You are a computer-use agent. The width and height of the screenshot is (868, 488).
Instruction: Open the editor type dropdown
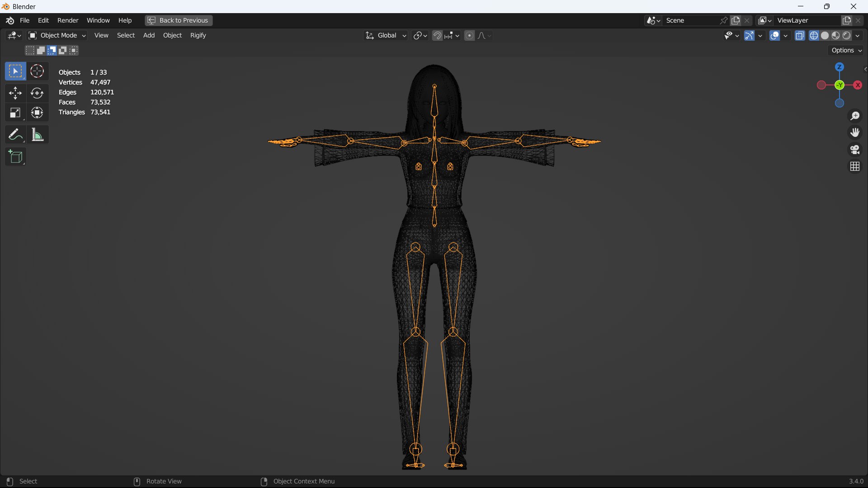[x=14, y=35]
